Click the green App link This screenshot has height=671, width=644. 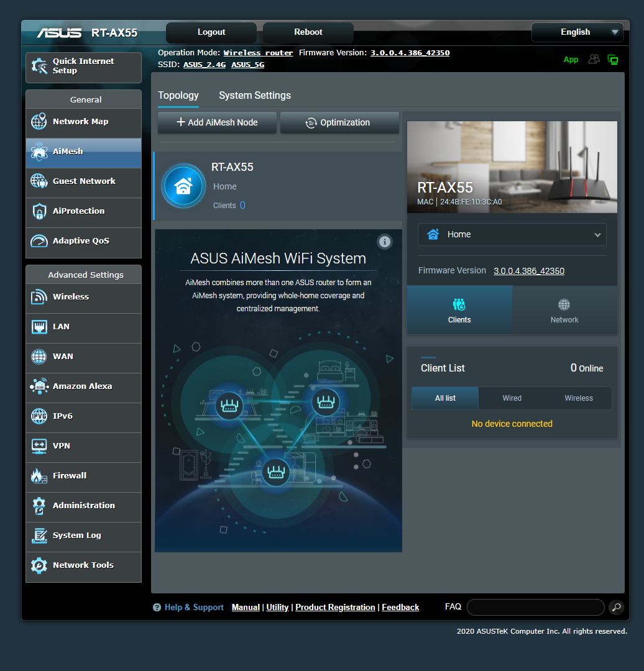[571, 60]
